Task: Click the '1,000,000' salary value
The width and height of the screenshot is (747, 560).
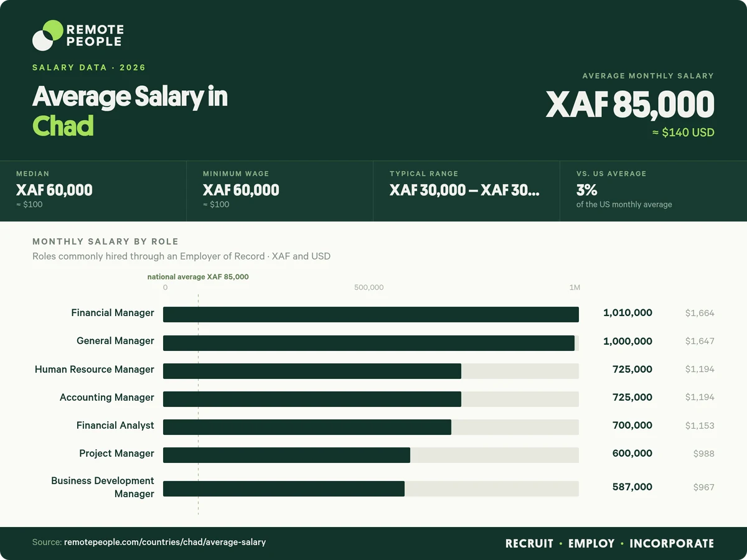Action: tap(627, 341)
